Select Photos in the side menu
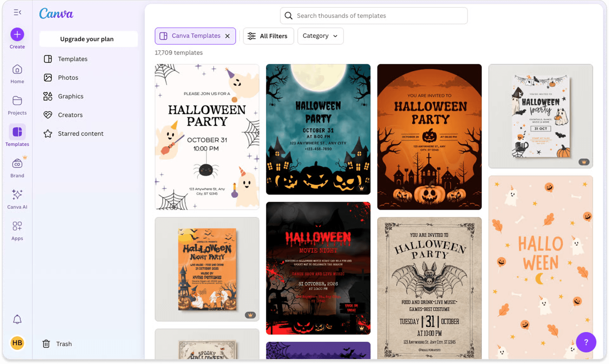Image resolution: width=609 pixels, height=364 pixels. tap(68, 77)
